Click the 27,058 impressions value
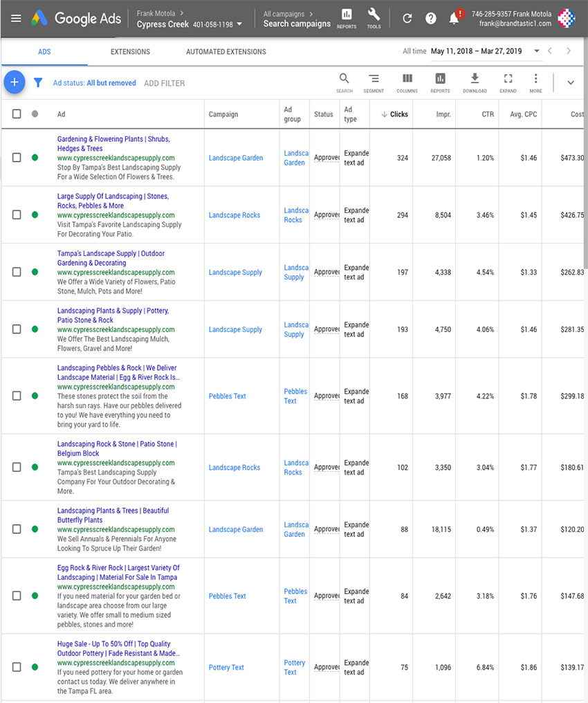The width and height of the screenshot is (588, 703). point(441,158)
